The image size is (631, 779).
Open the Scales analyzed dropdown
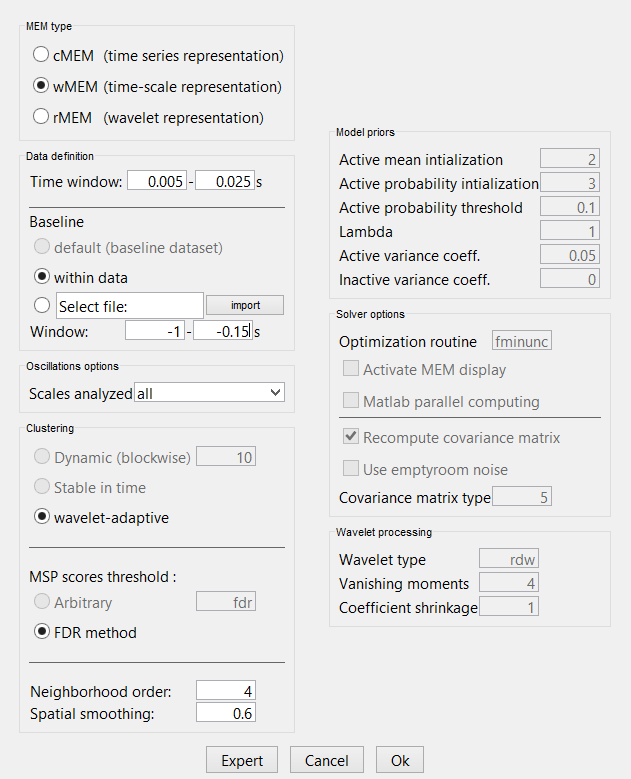click(x=209, y=393)
